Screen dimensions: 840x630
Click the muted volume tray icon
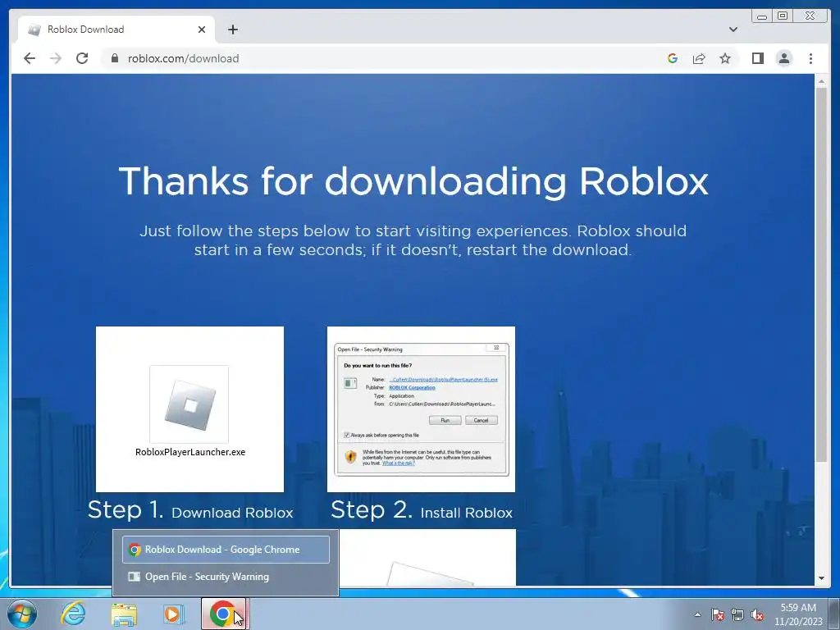[757, 614]
